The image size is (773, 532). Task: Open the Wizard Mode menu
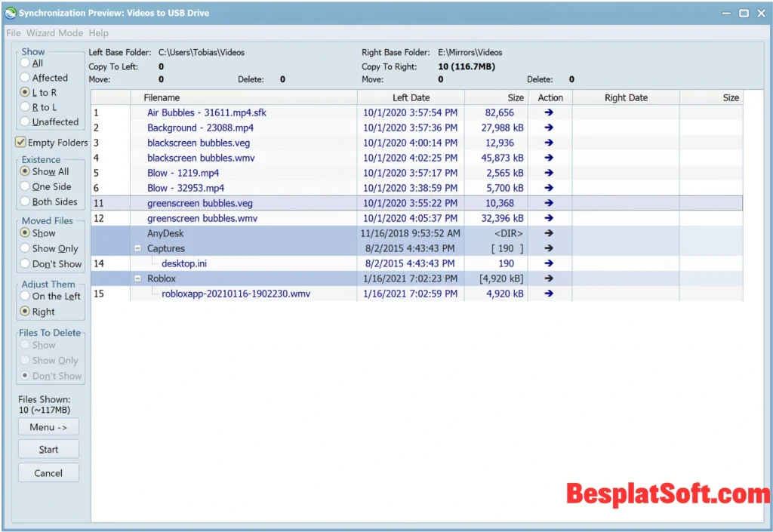coord(54,33)
